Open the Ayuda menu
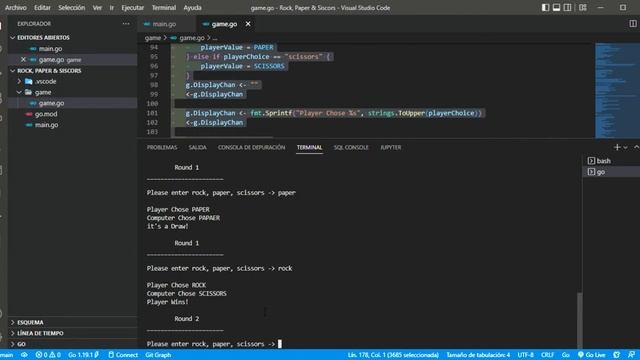640x360 pixels. (192, 8)
